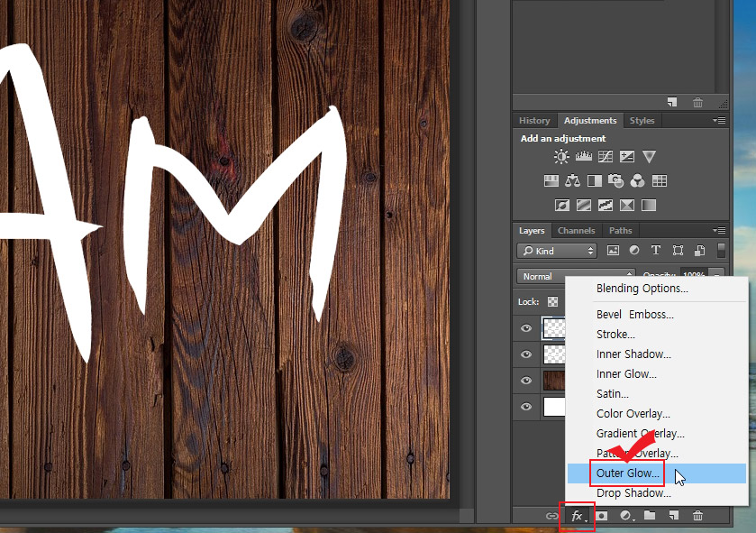Switch to the Channels tab
Viewport: 756px width, 533px height.
click(576, 230)
